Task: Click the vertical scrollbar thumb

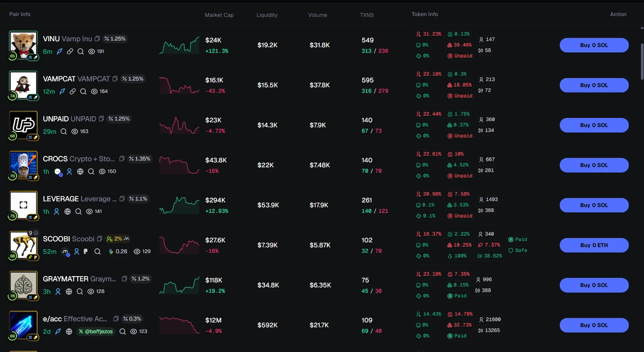Action: coord(642,61)
